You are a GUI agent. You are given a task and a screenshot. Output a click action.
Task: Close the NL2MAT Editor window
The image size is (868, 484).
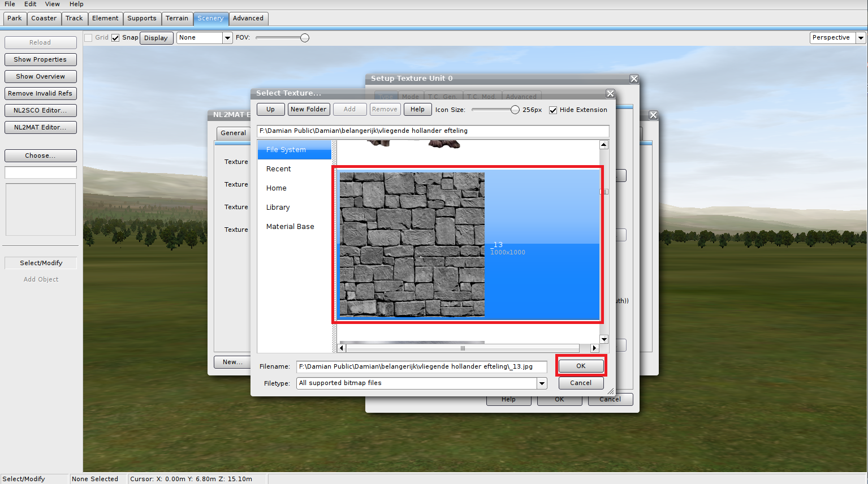pyautogui.click(x=653, y=115)
